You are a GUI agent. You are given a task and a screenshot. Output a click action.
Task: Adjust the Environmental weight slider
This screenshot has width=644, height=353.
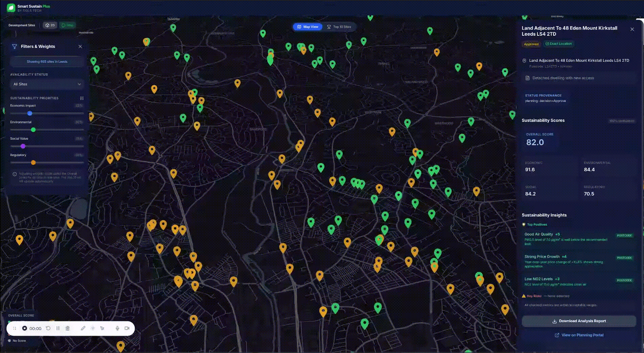33,130
